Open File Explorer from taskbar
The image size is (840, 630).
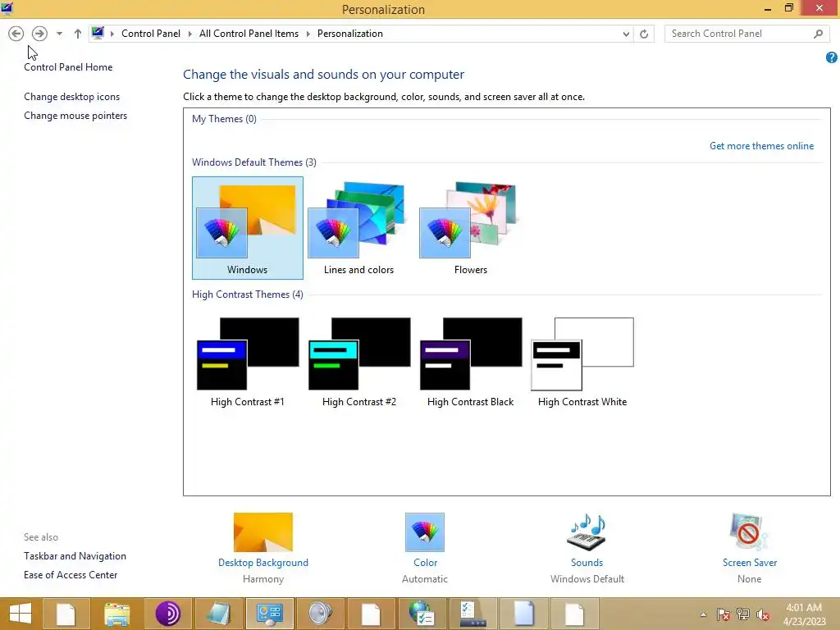click(116, 614)
